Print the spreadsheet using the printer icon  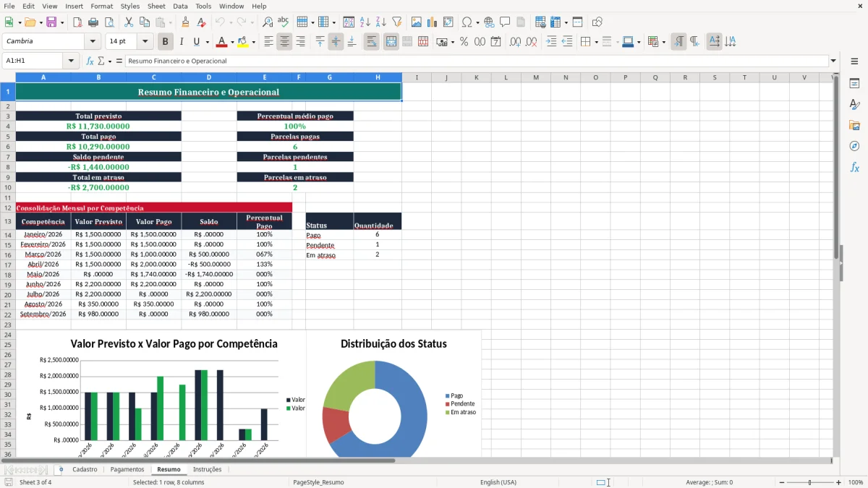(x=93, y=22)
